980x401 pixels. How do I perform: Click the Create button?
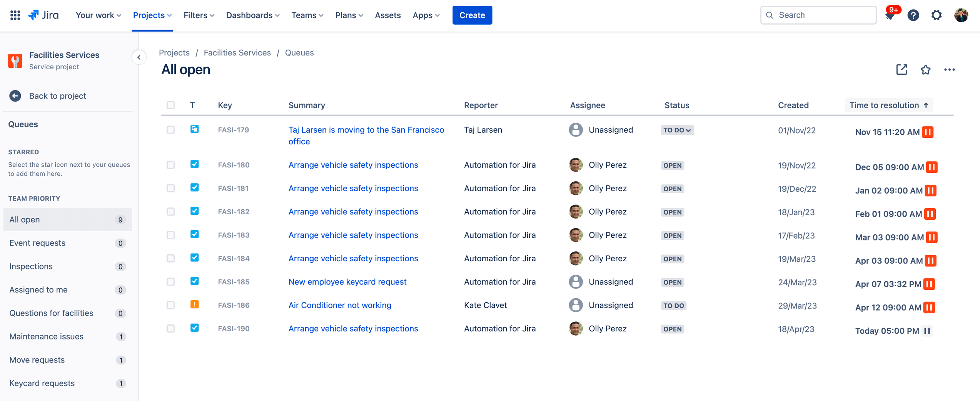(472, 15)
